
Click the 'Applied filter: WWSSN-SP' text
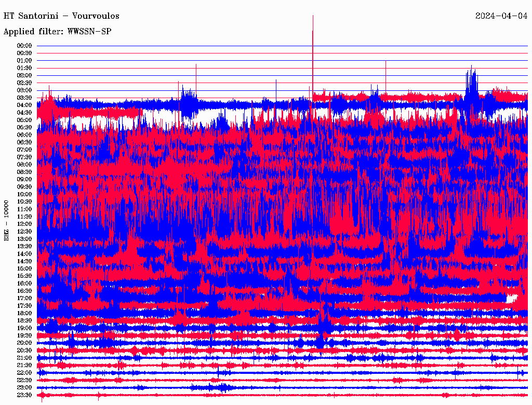(57, 32)
